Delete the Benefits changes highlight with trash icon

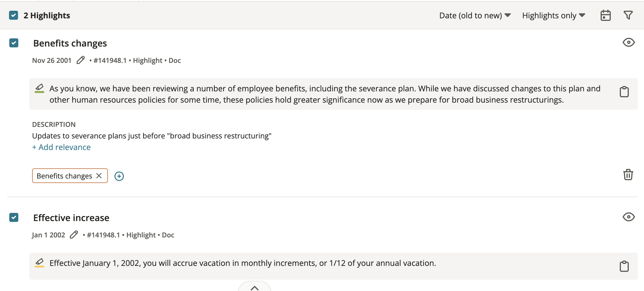(x=628, y=175)
